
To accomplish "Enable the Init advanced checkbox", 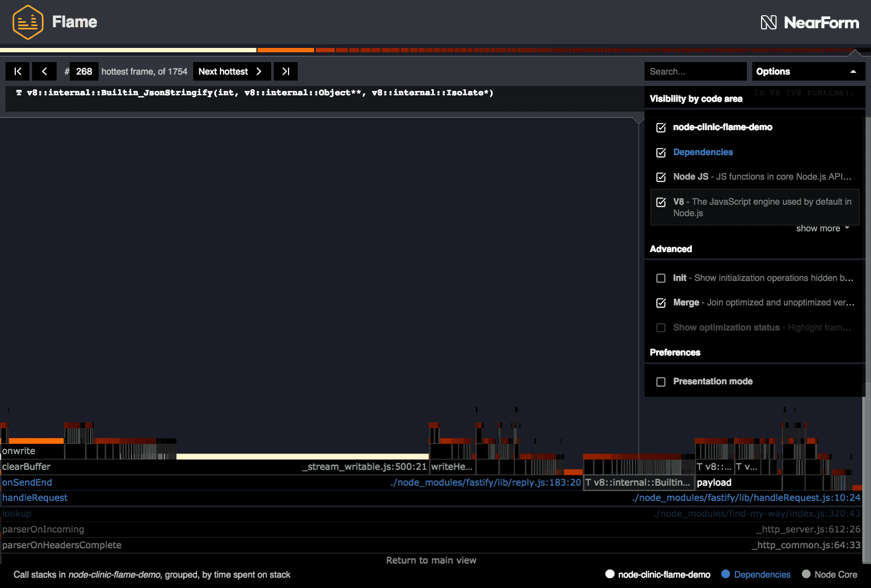I will pos(661,278).
